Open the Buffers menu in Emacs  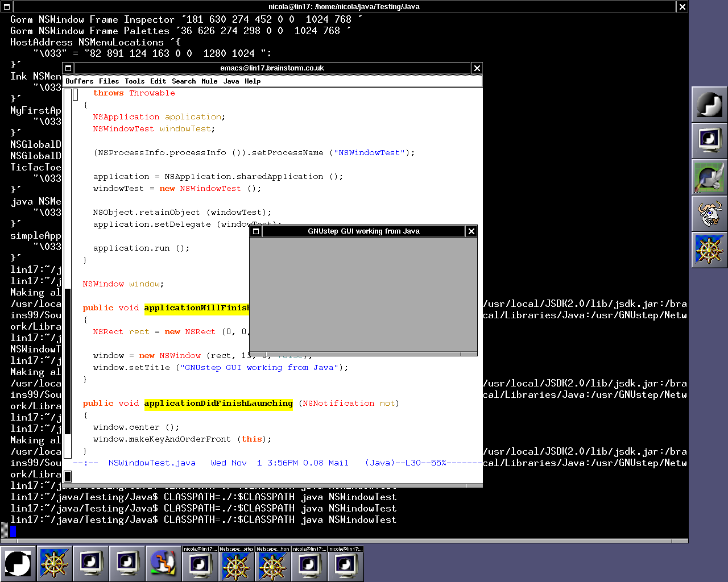(x=79, y=81)
